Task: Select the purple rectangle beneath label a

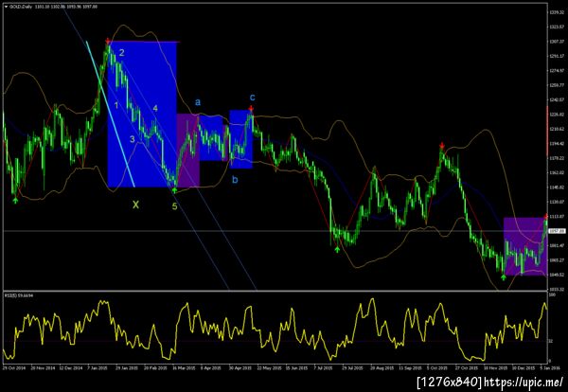Action: click(188, 151)
